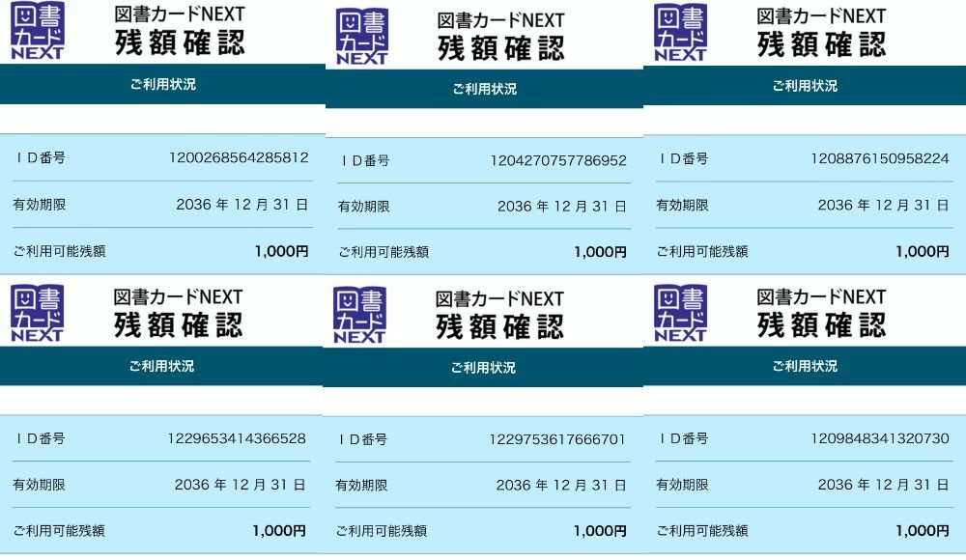
Task: Click the 残額確認 title above ID 1209848341320730
Action: (x=821, y=325)
